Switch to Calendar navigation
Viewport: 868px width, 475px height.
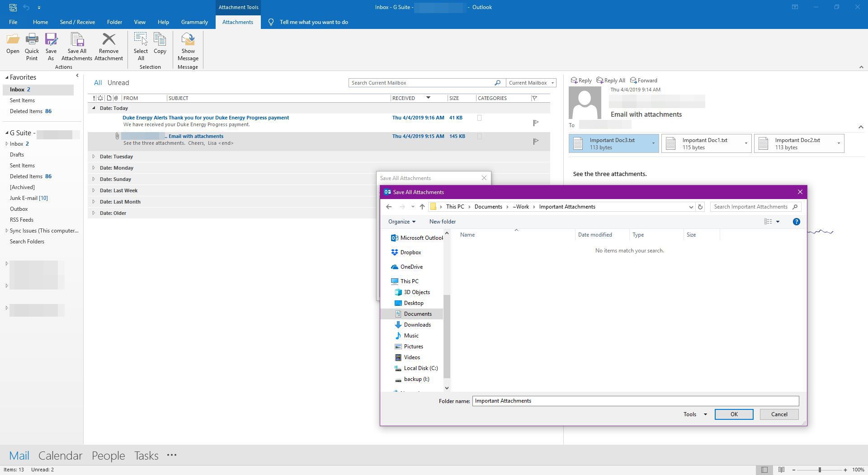60,456
